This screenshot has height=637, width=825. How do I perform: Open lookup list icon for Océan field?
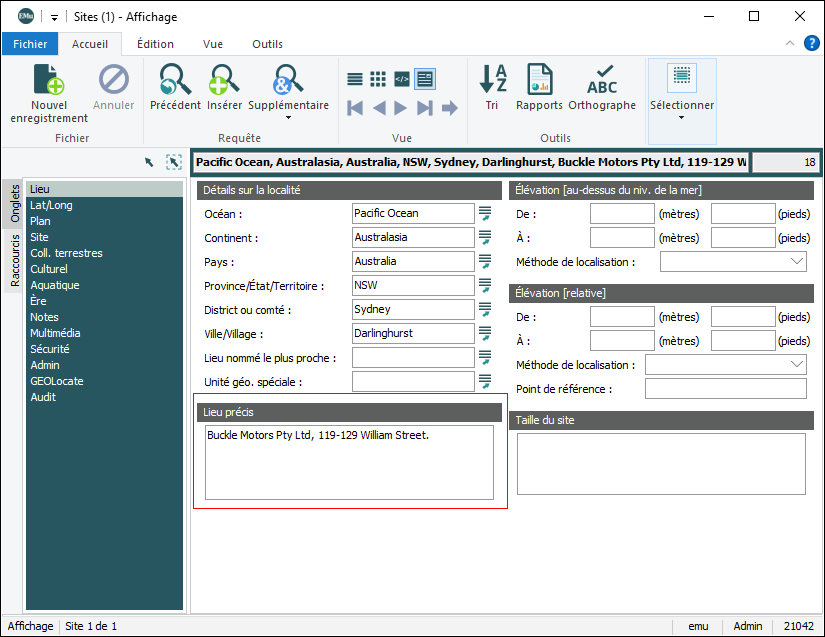tap(485, 213)
